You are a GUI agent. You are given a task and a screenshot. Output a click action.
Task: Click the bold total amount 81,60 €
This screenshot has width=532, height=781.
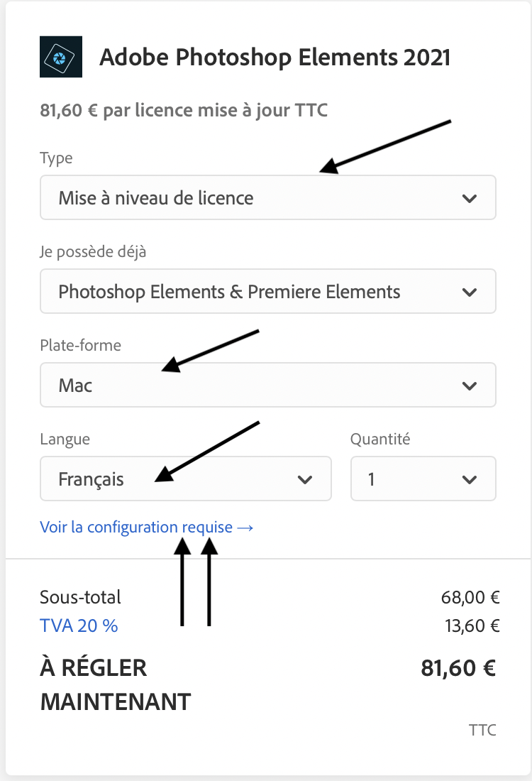click(x=458, y=668)
